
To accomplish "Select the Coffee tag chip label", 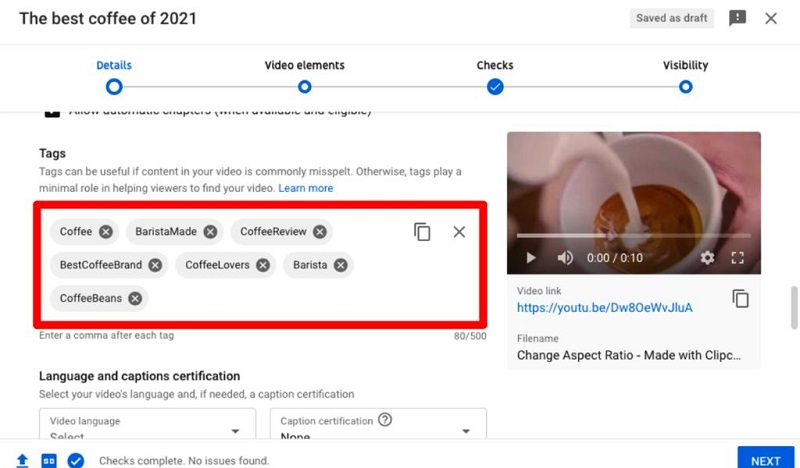I will pos(76,232).
